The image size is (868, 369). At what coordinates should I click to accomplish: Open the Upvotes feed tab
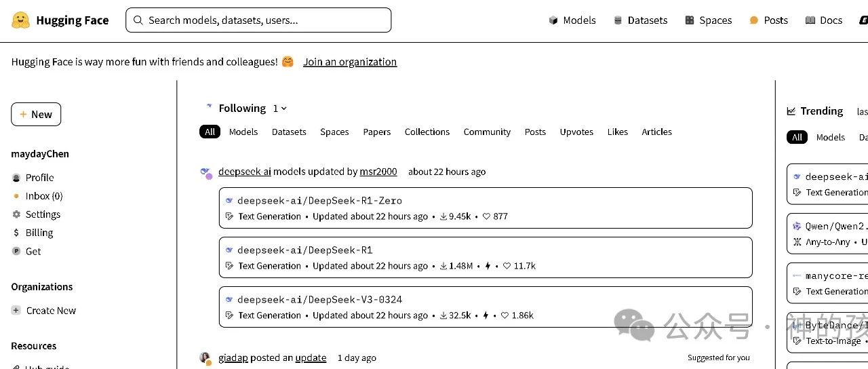[576, 132]
